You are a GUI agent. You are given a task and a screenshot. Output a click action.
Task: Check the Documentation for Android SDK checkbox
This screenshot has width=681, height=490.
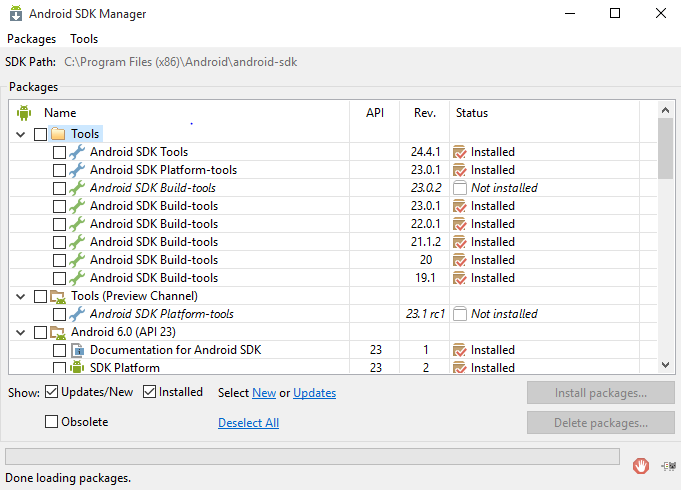pos(59,351)
